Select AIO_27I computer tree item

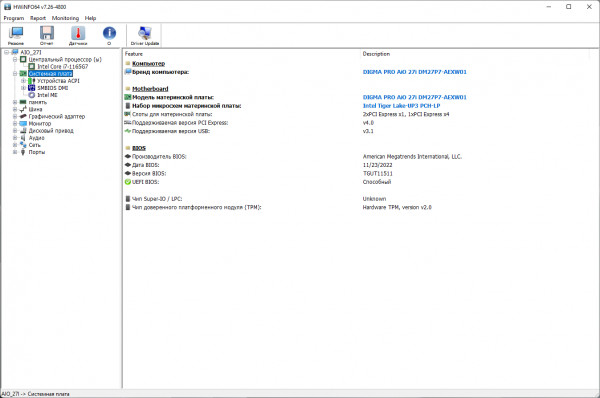(x=31, y=52)
